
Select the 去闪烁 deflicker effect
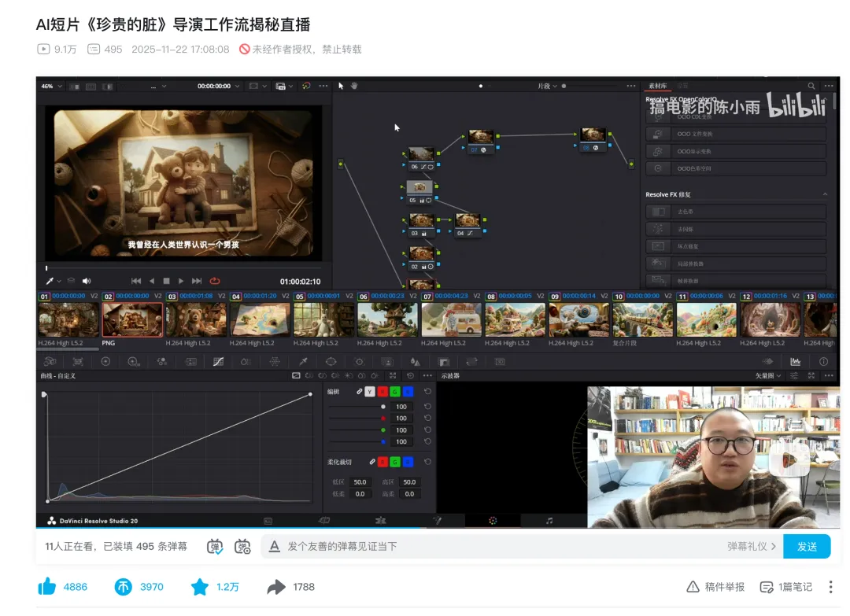(736, 229)
